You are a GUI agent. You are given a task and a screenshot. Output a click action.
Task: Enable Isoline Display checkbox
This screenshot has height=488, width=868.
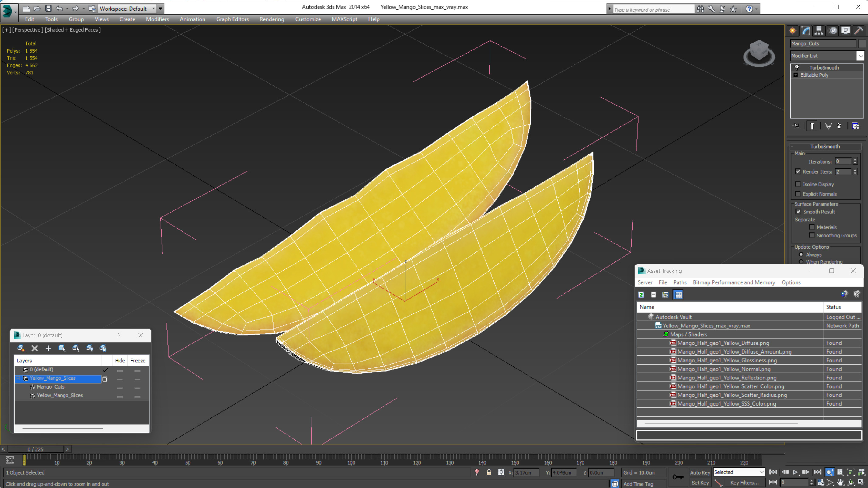click(x=798, y=184)
